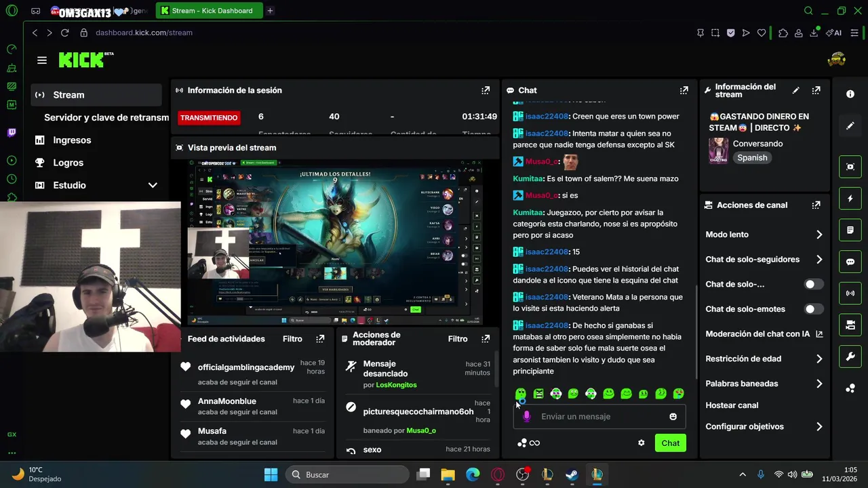Viewport: 868px width, 488px height.
Task: Open Moderación del chat con IA
Action: click(764, 334)
